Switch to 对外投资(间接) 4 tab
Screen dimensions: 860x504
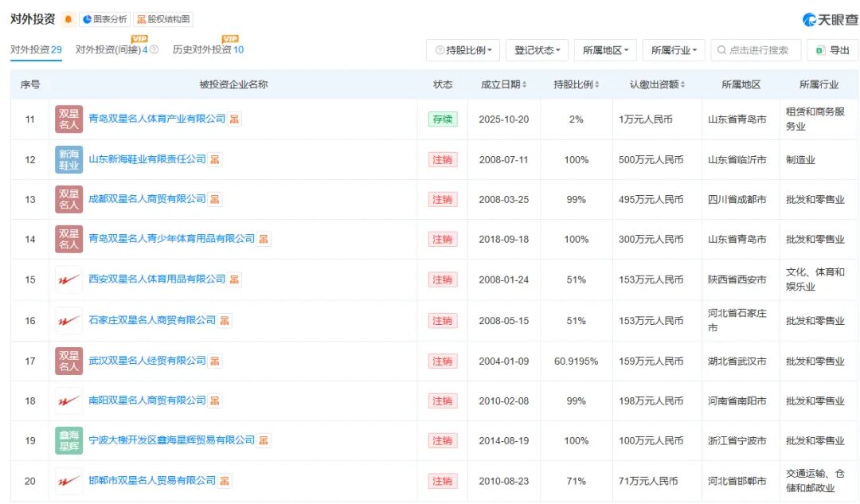(x=112, y=50)
